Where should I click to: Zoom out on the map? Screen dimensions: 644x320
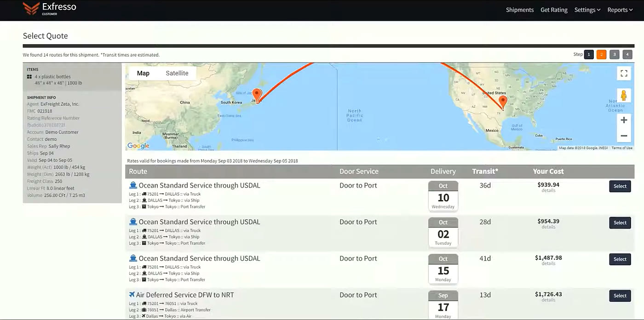click(x=624, y=136)
